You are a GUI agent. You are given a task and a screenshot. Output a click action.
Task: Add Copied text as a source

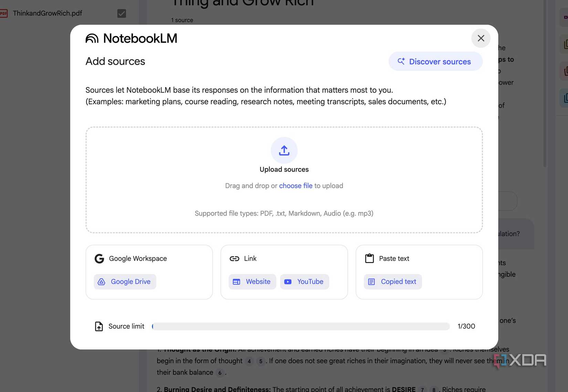pyautogui.click(x=393, y=282)
